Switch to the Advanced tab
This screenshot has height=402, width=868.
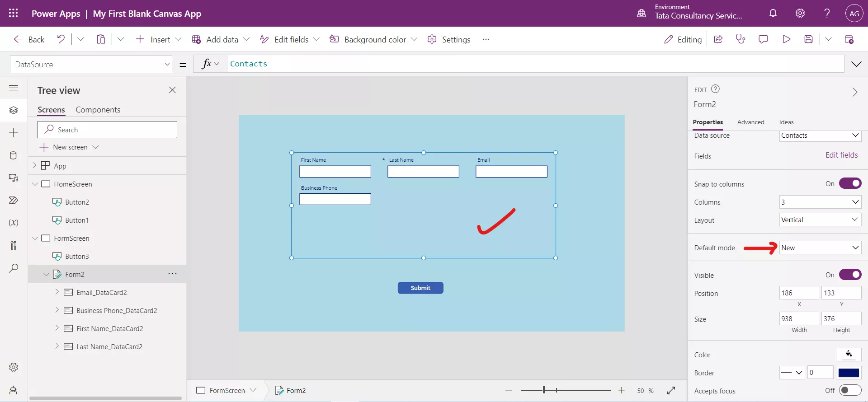click(750, 122)
